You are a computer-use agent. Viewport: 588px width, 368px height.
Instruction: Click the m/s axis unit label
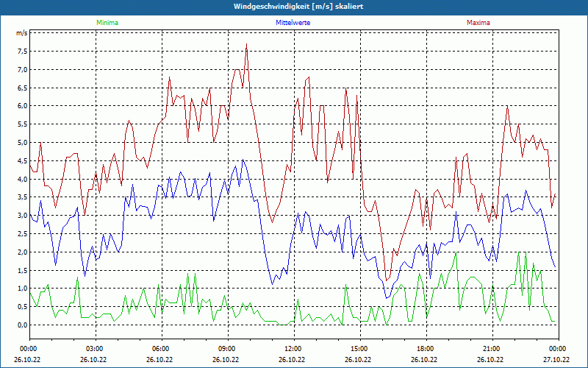pyautogui.click(x=21, y=33)
